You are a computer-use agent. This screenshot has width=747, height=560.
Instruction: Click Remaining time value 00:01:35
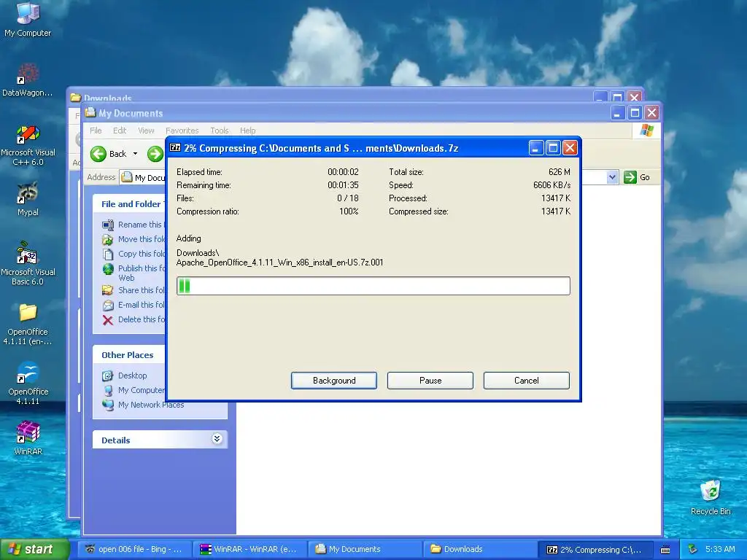343,185
